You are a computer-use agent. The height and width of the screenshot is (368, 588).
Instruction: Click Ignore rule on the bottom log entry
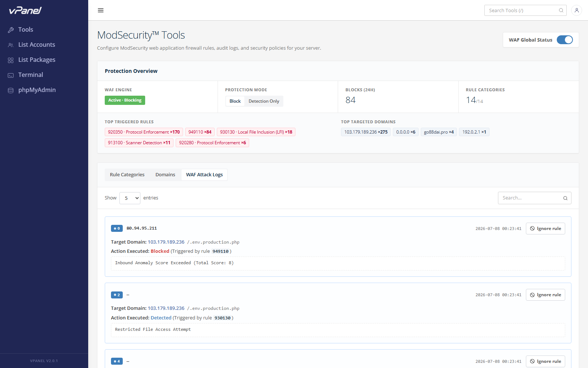[x=545, y=361]
